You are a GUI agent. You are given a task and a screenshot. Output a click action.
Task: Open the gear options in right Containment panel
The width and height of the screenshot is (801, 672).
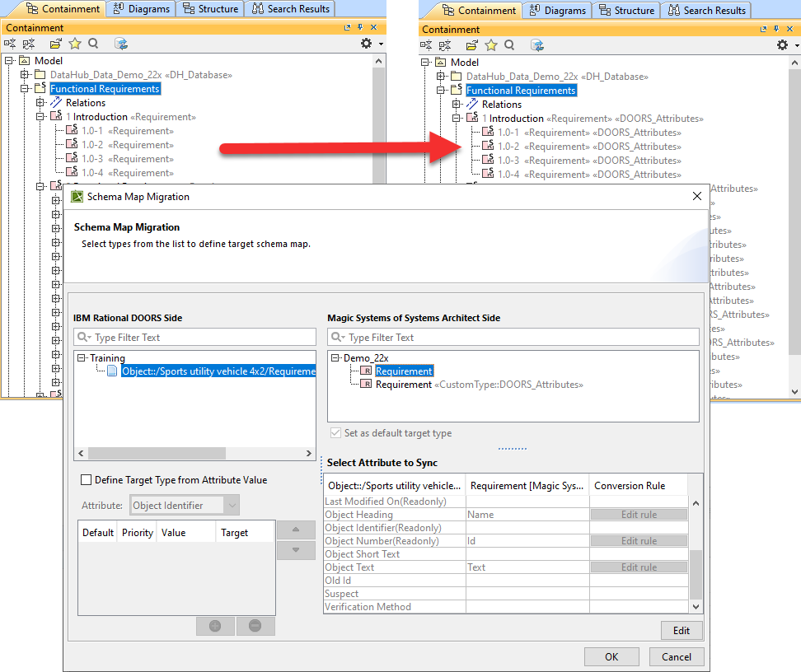pyautogui.click(x=783, y=45)
